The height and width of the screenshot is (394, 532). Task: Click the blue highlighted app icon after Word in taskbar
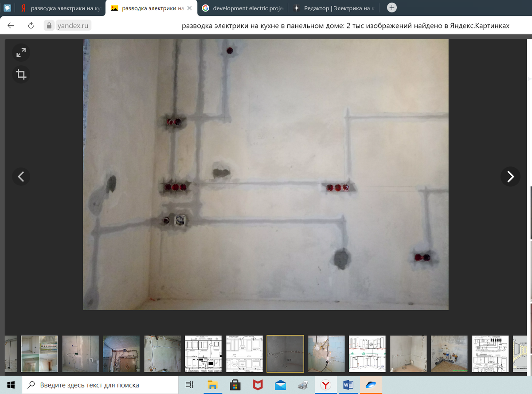click(x=371, y=385)
